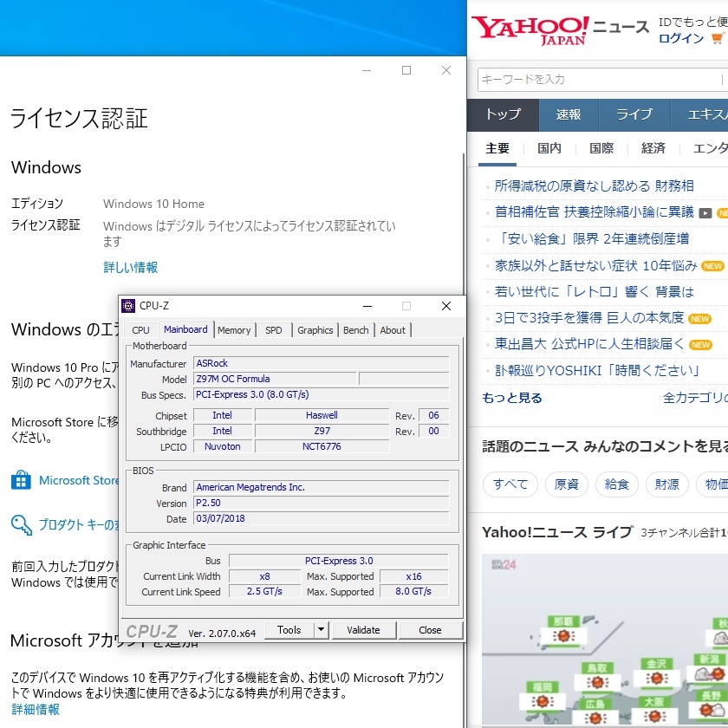This screenshot has height=728, width=728.
Task: Open headline 首相補佐官 扶養控除縮小論に異議
Action: pos(595,212)
